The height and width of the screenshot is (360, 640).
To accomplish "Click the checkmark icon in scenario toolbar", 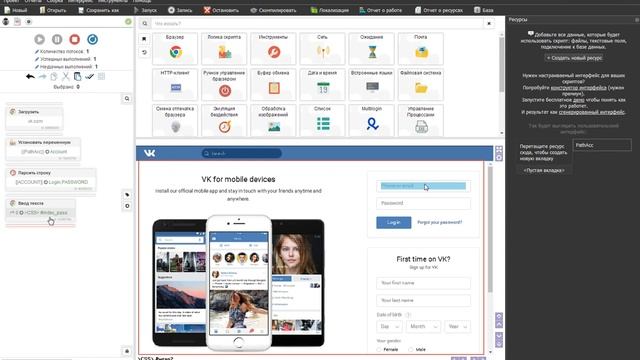I will (89, 76).
